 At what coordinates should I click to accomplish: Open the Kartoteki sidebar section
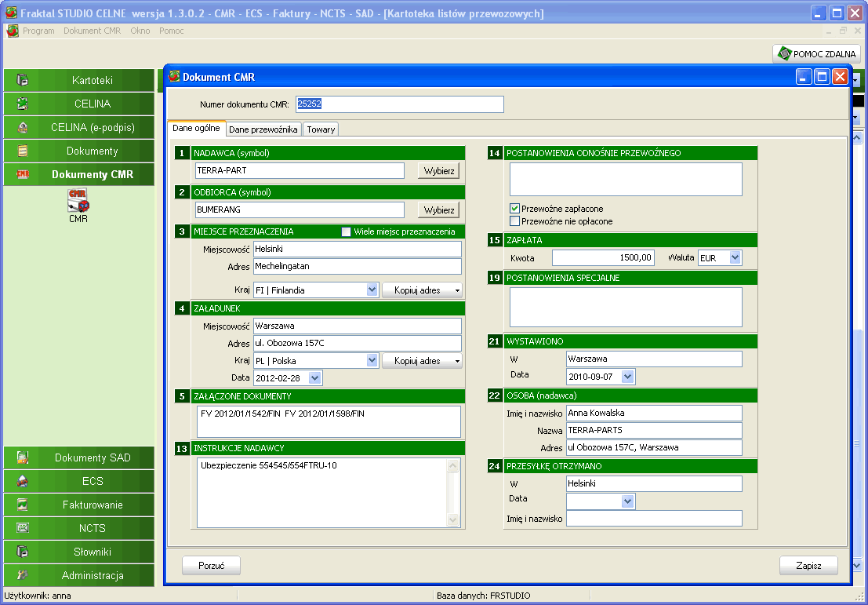click(x=78, y=80)
